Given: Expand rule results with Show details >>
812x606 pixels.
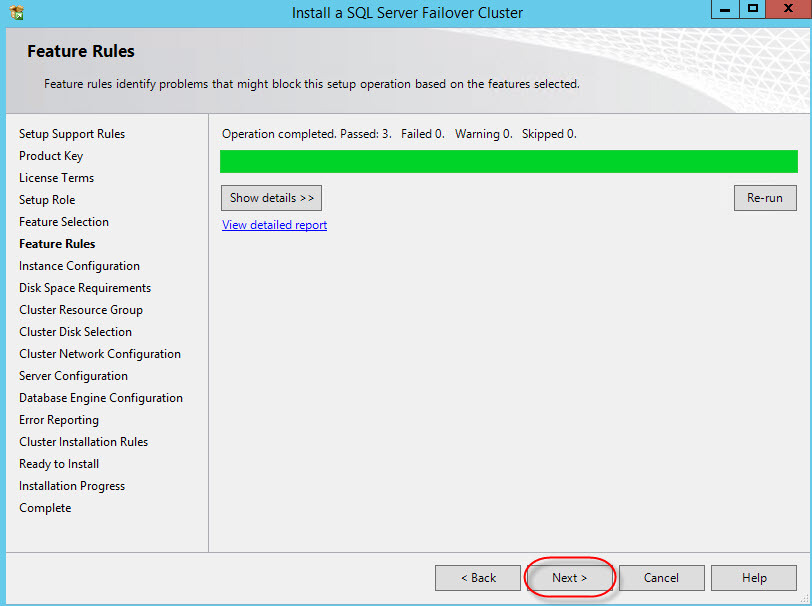Looking at the screenshot, I should 271,198.
